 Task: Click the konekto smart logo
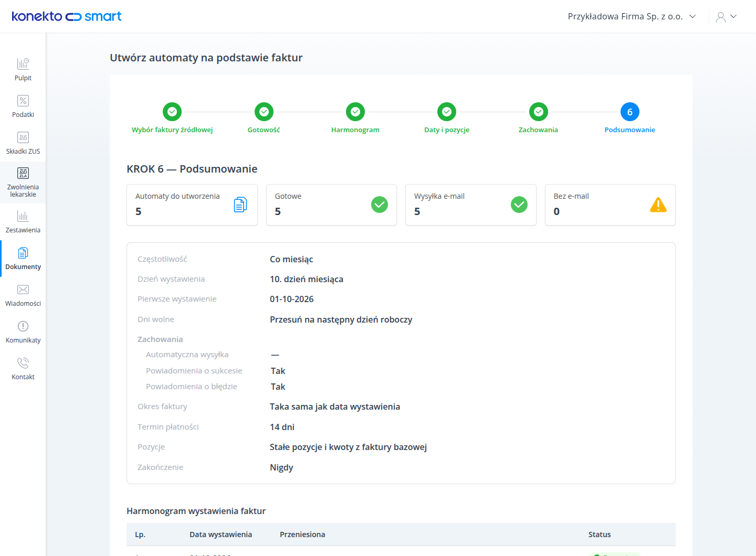pyautogui.click(x=67, y=16)
